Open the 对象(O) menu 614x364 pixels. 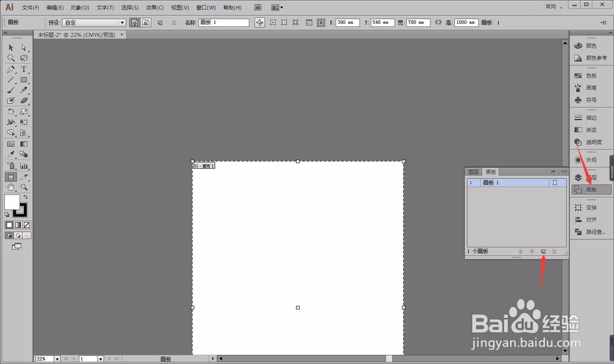pos(79,7)
